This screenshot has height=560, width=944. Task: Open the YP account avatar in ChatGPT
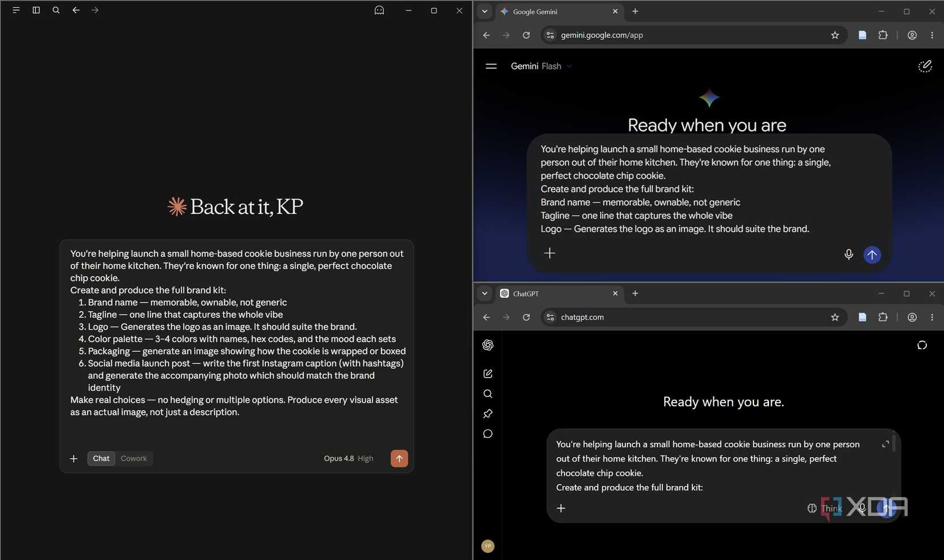tap(487, 546)
